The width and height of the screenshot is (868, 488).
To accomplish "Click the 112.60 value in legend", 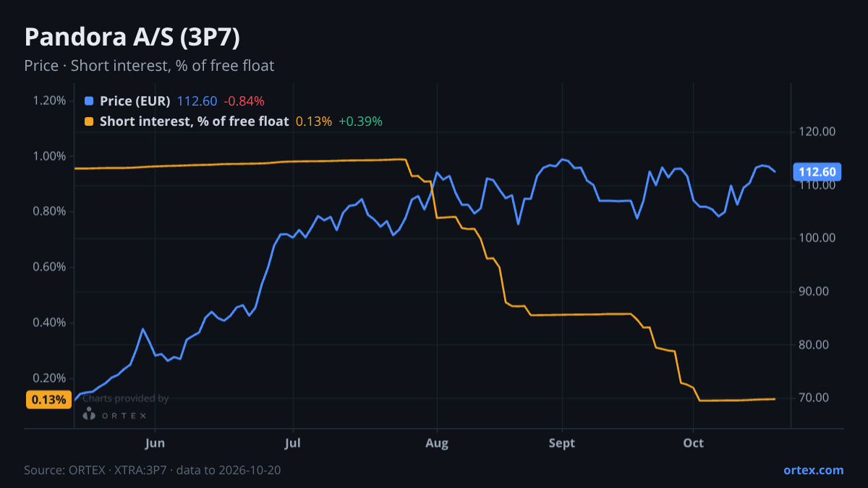I will click(197, 100).
